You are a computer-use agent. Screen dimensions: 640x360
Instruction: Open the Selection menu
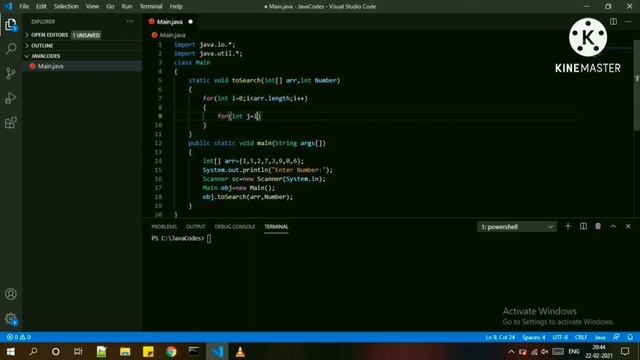tap(66, 7)
